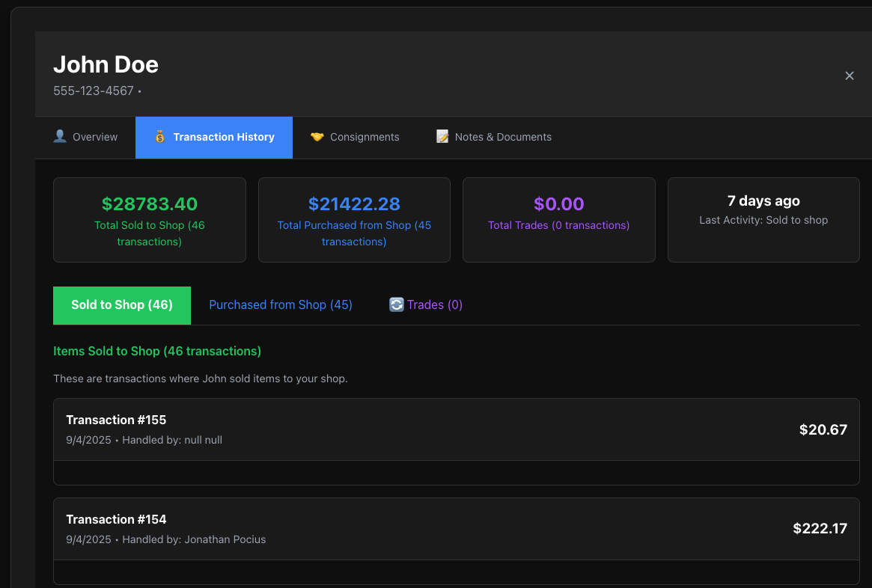872x588 pixels.
Task: Click the memo icon on Notes & Documents
Action: tap(442, 137)
